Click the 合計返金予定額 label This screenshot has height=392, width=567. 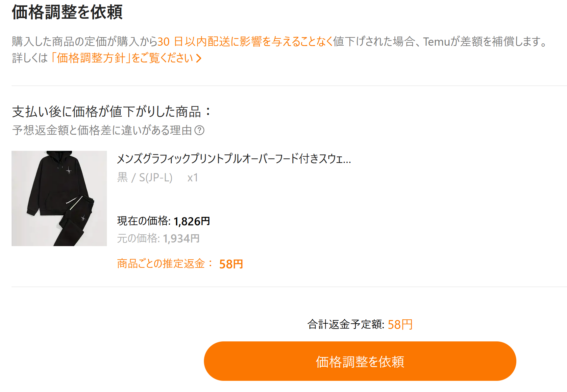pyautogui.click(x=345, y=324)
